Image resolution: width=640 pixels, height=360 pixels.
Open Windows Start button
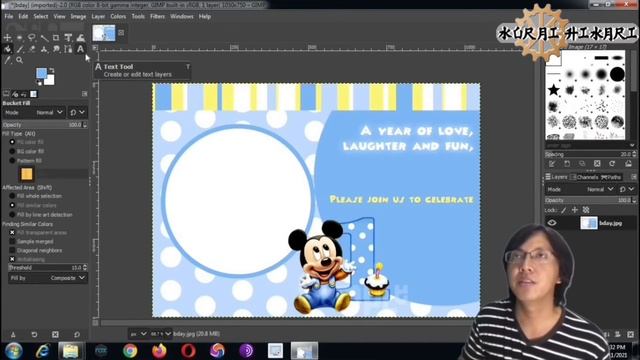click(x=13, y=351)
